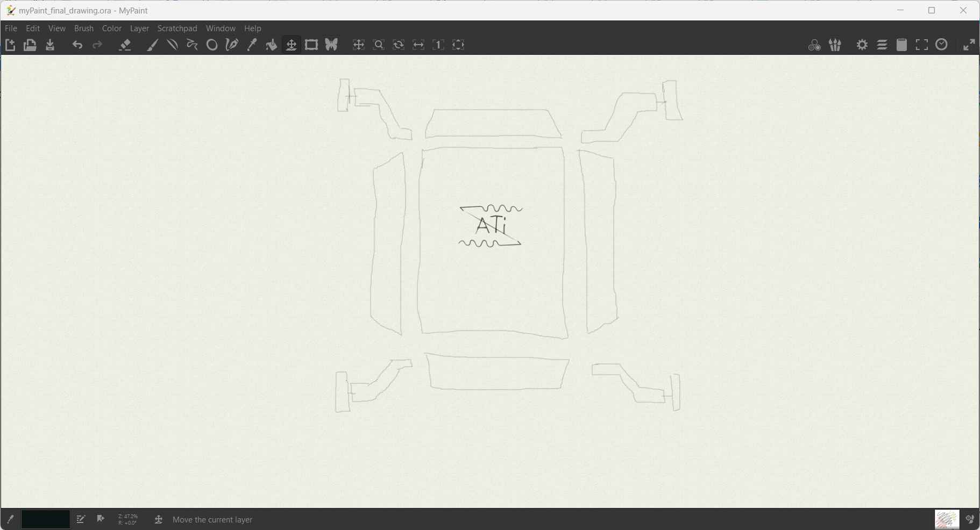
Task: Select the Pan View tool
Action: point(359,45)
